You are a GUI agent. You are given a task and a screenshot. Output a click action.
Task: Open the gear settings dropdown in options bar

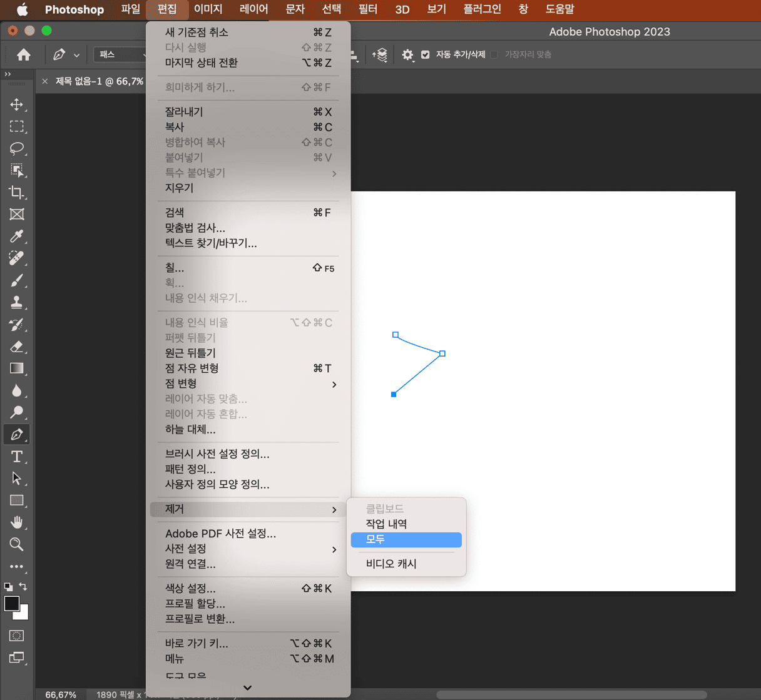coord(408,55)
